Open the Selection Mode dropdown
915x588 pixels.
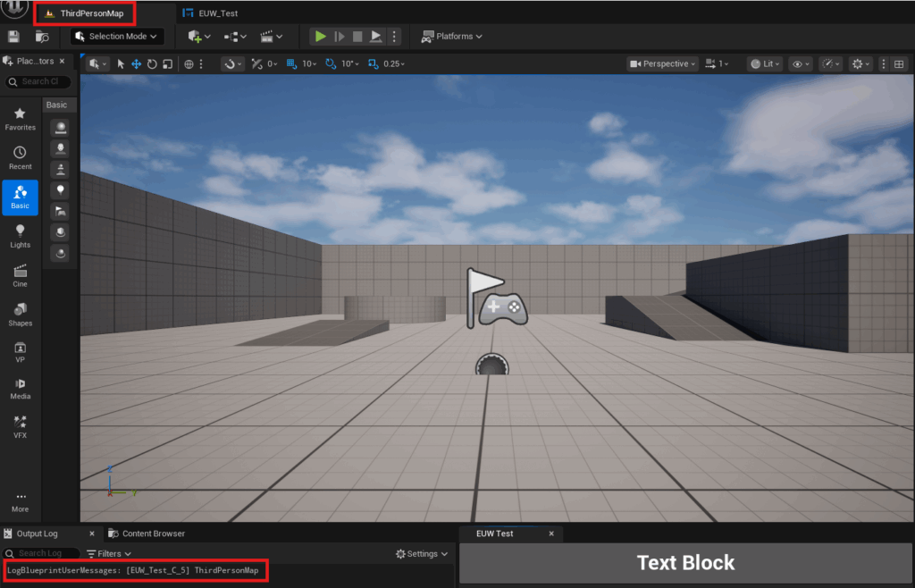pyautogui.click(x=117, y=37)
